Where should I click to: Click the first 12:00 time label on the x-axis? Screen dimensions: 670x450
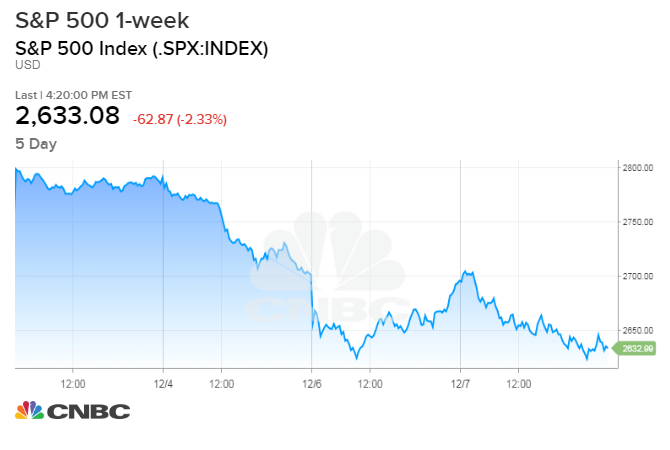point(73,383)
